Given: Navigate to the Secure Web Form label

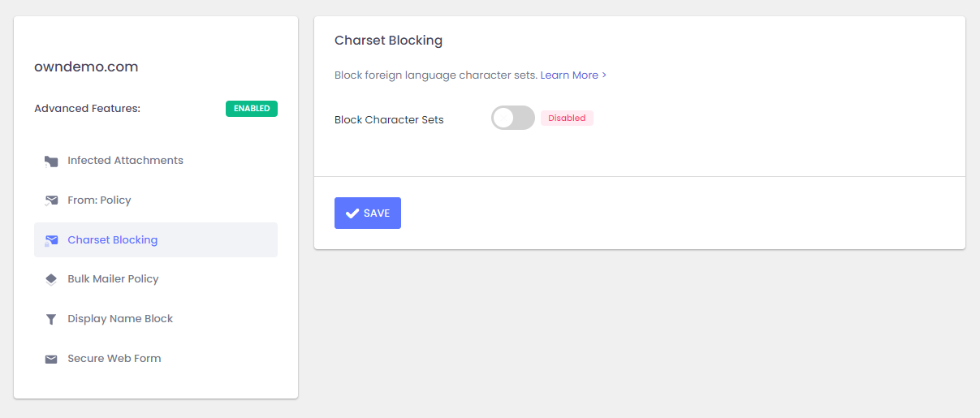Looking at the screenshot, I should (114, 359).
